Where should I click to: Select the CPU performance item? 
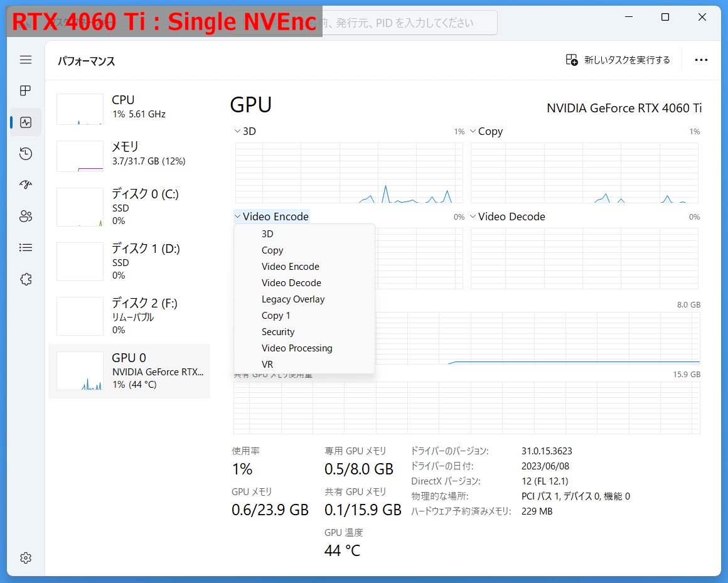[129, 108]
